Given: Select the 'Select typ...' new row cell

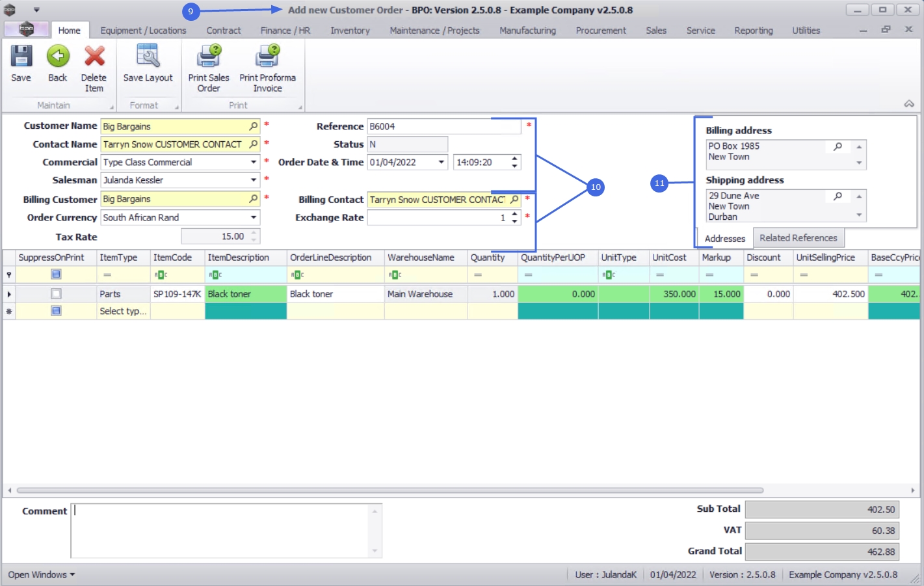Looking at the screenshot, I should tap(124, 312).
